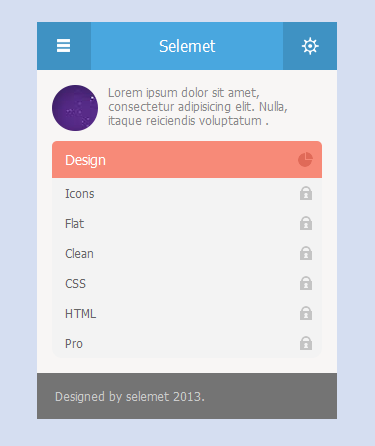Select the Icons menu item
The image size is (375, 446).
[187, 193]
